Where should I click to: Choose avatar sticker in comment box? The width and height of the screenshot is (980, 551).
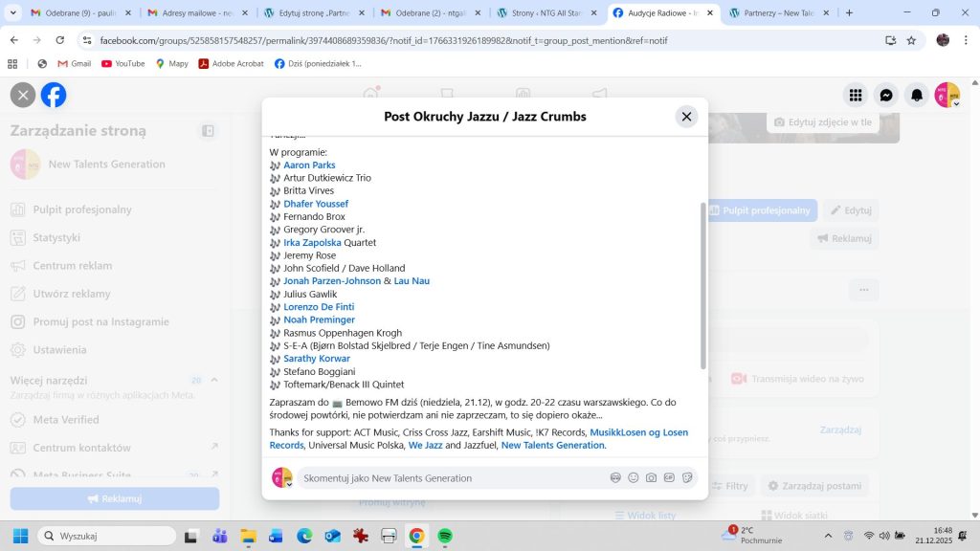615,477
